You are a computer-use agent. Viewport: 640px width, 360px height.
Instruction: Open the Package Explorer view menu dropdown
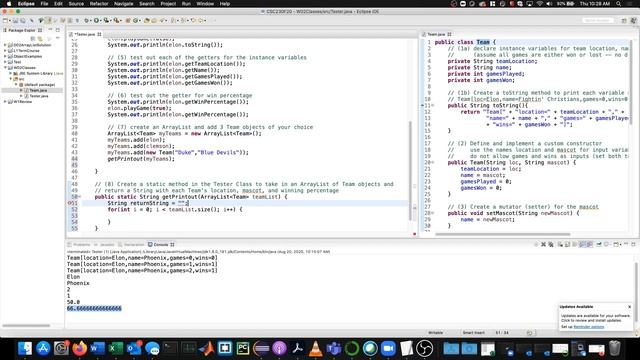click(58, 38)
